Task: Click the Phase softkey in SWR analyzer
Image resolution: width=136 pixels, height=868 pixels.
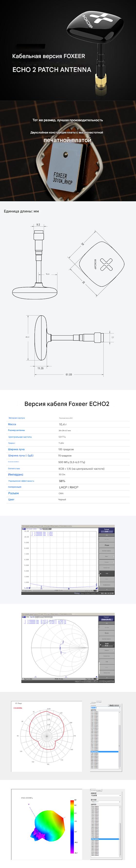Action: coord(107,545)
